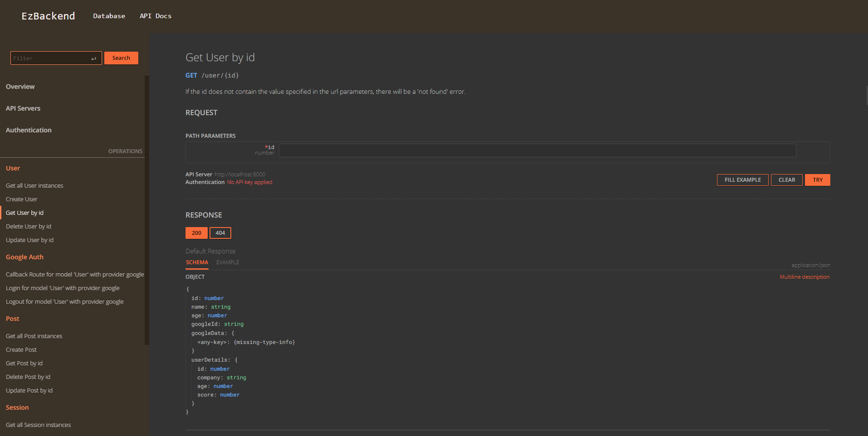Click 'application/json' content type text

pyautogui.click(x=811, y=265)
